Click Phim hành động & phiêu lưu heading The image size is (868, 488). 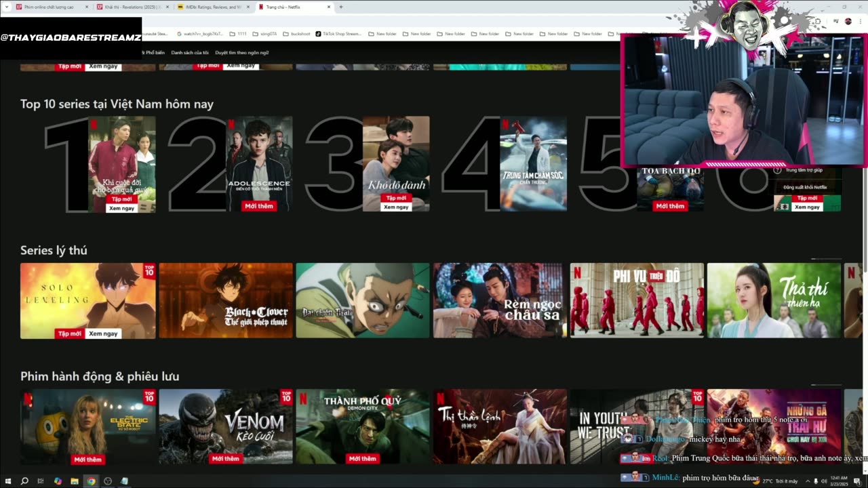click(x=100, y=376)
